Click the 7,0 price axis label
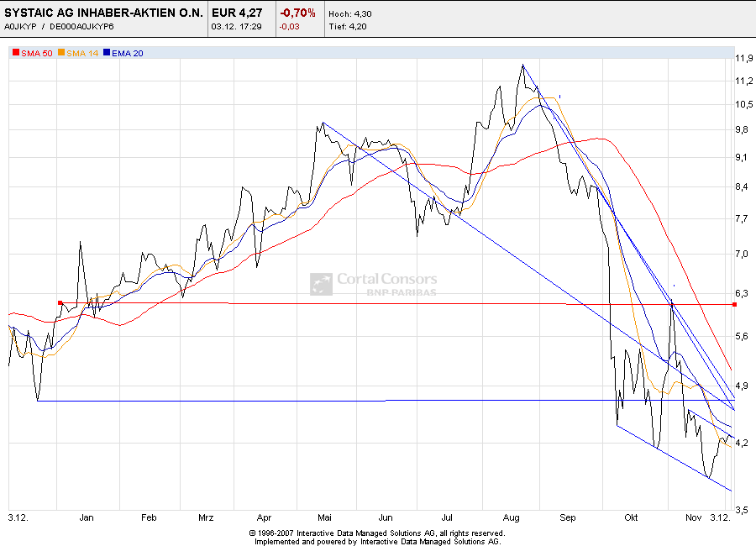The height and width of the screenshot is (546, 756). click(742, 254)
